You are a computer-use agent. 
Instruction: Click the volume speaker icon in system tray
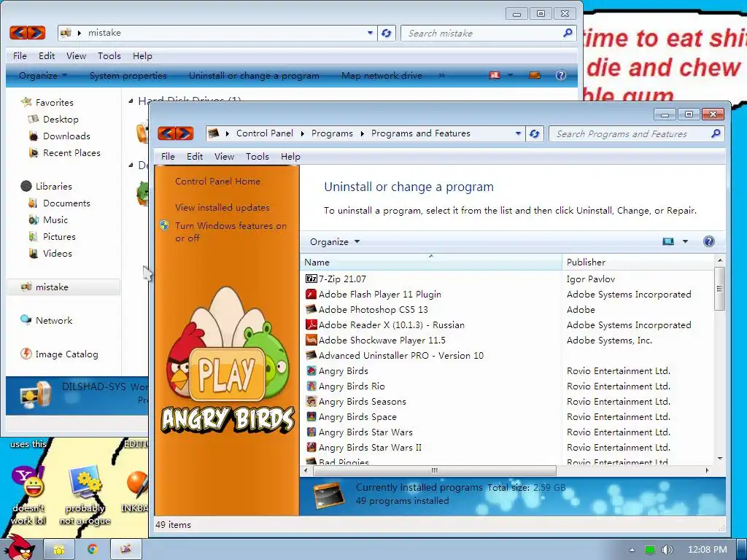tap(667, 550)
